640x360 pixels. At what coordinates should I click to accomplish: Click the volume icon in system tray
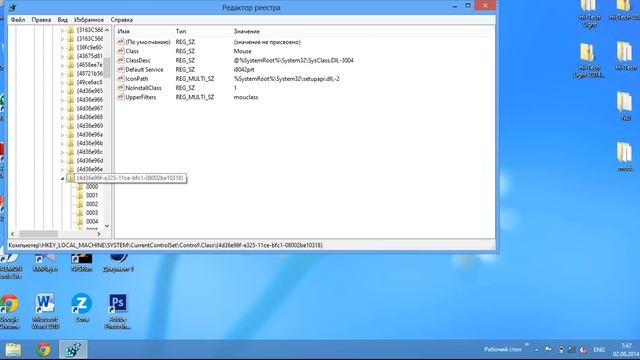point(584,350)
